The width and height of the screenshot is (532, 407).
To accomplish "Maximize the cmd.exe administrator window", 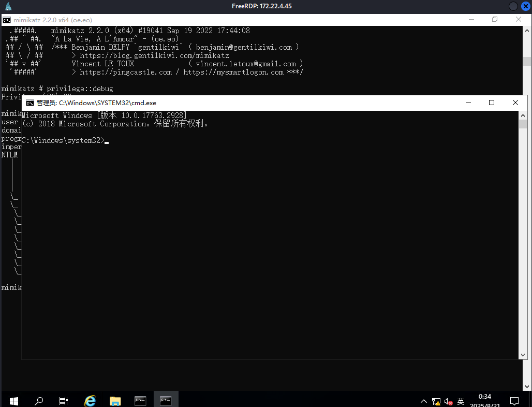I will tap(491, 103).
